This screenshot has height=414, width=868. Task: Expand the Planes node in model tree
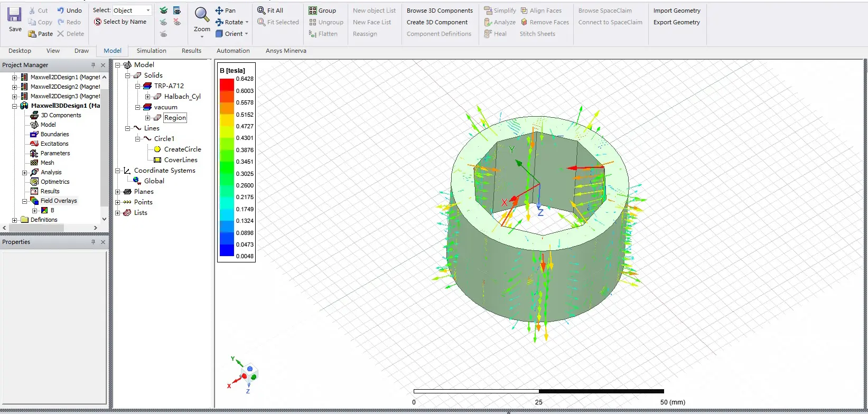[118, 192]
